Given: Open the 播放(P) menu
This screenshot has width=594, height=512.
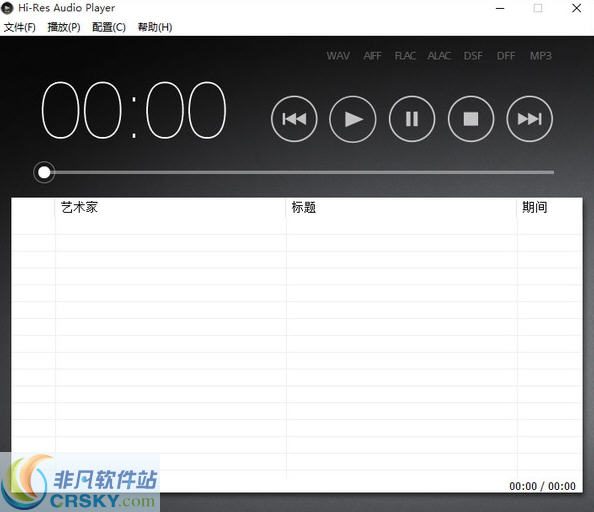Looking at the screenshot, I should tap(64, 27).
